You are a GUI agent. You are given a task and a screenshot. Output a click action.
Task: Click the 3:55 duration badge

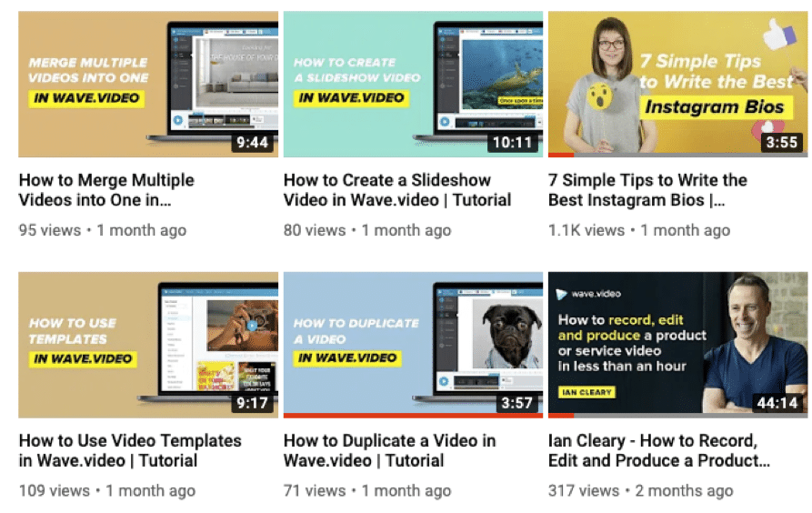781,142
